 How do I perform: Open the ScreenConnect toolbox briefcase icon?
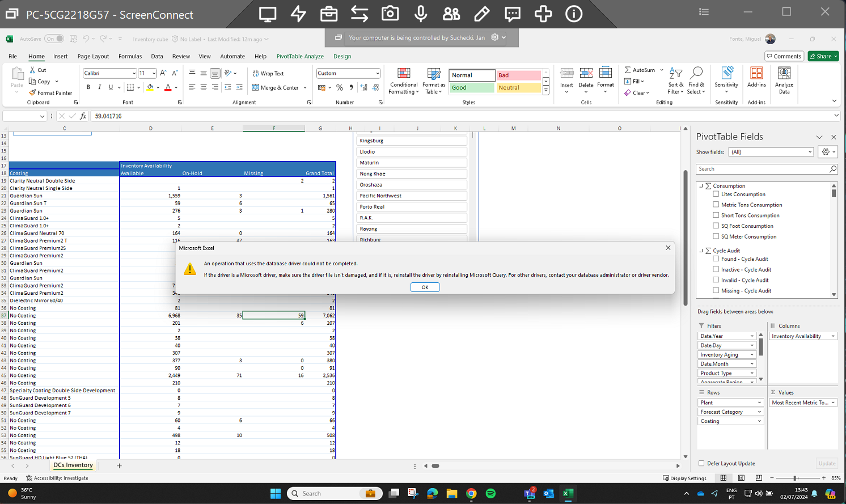[329, 14]
